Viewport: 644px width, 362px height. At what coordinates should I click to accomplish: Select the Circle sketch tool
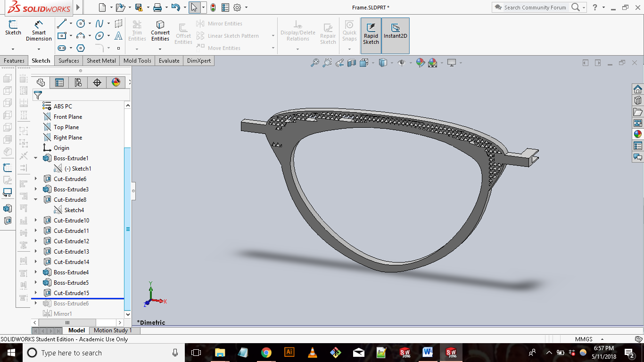coord(81,24)
